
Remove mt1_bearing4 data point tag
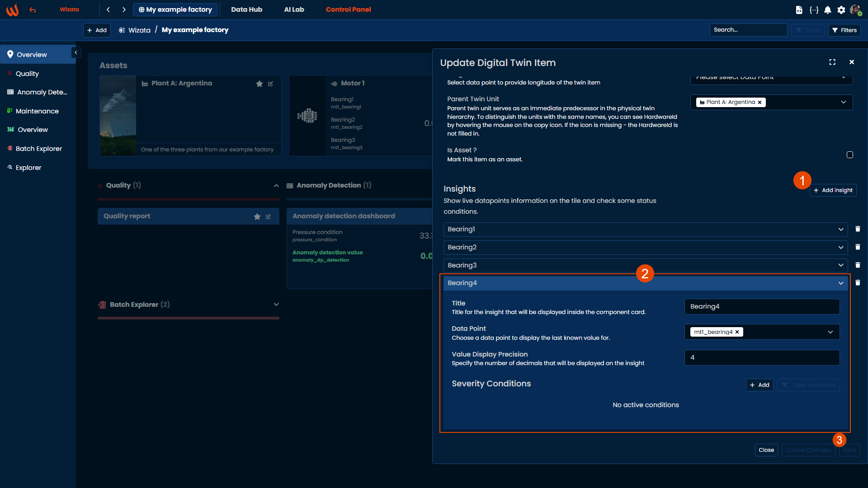tap(737, 332)
